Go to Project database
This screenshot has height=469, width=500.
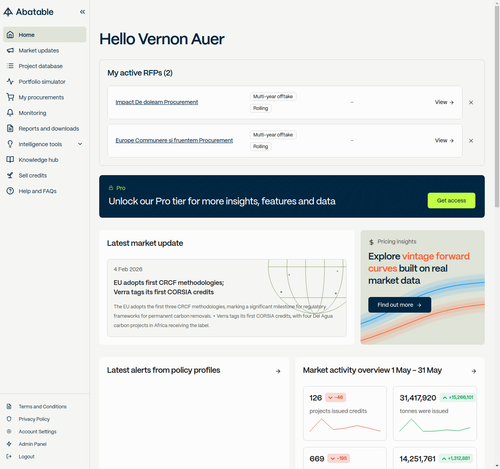coord(45,66)
